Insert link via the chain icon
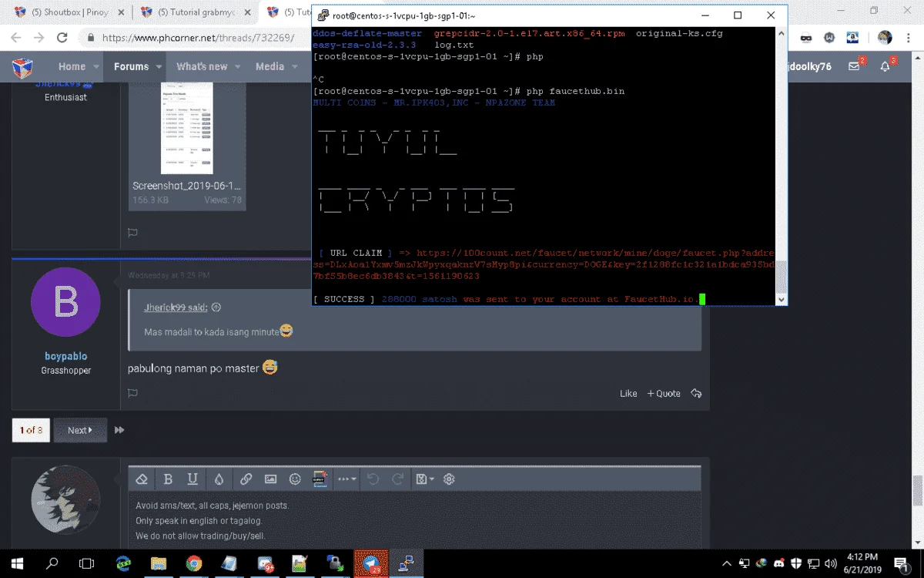924x578 pixels. coord(246,479)
